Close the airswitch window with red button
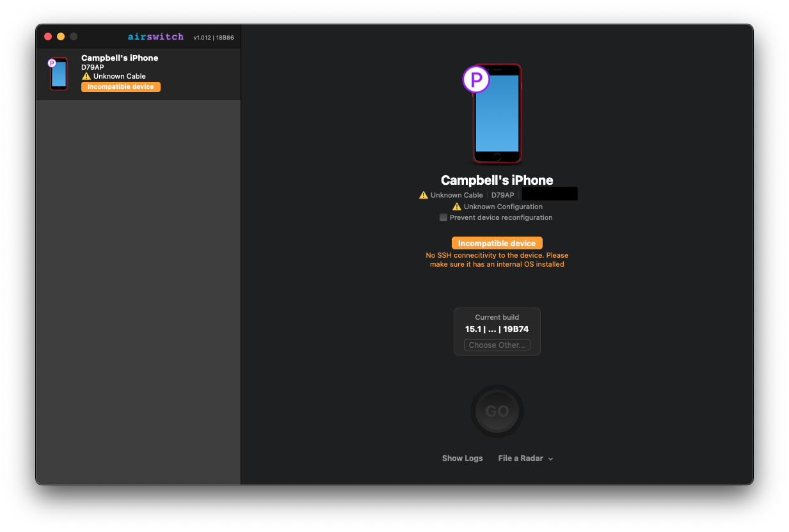The height and width of the screenshot is (532, 789). click(48, 36)
